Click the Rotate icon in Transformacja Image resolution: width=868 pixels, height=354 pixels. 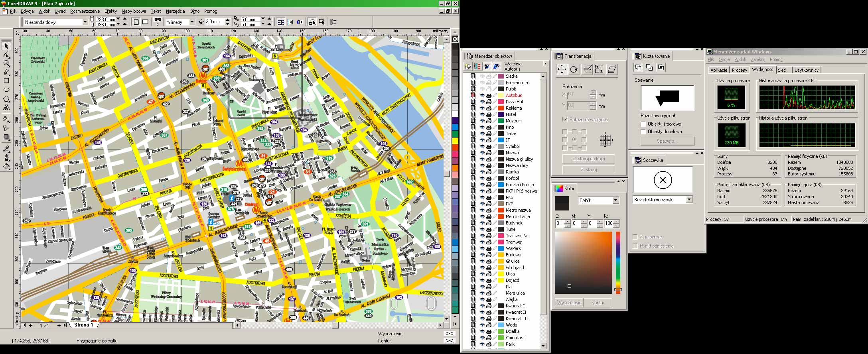pos(574,69)
